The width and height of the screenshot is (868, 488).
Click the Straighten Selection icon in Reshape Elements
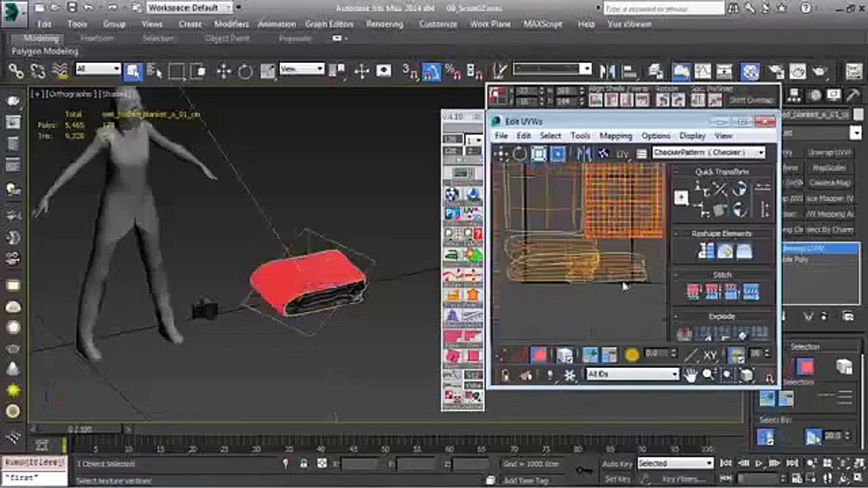pos(707,251)
